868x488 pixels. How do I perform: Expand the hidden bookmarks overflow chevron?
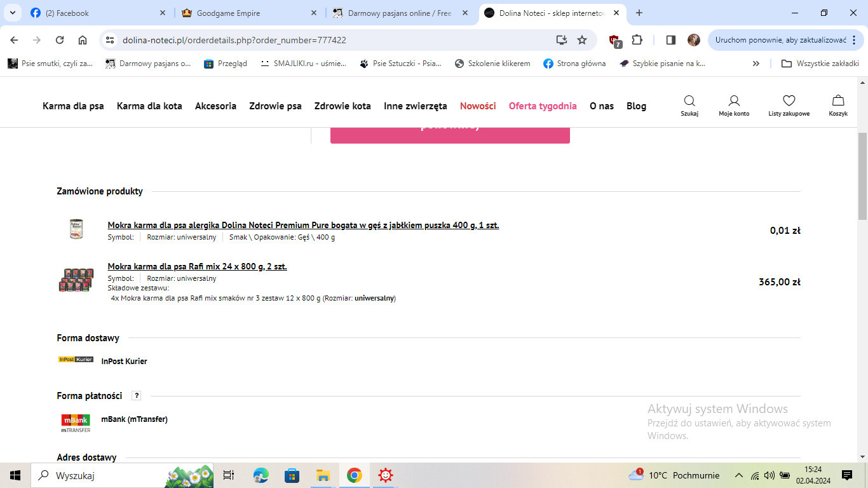click(756, 64)
